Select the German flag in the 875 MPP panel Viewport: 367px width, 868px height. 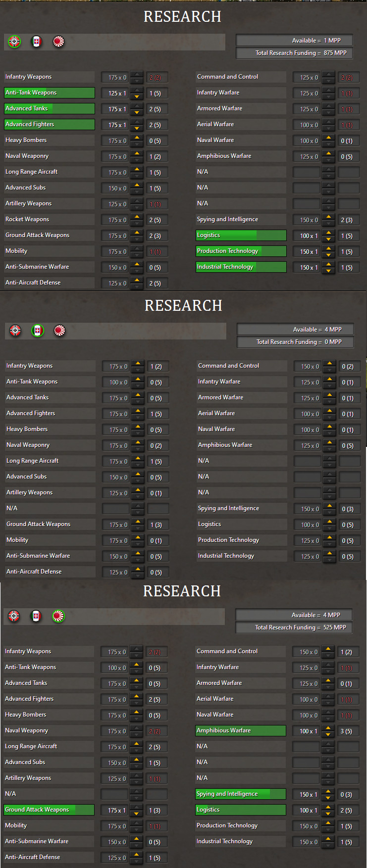tap(14, 42)
